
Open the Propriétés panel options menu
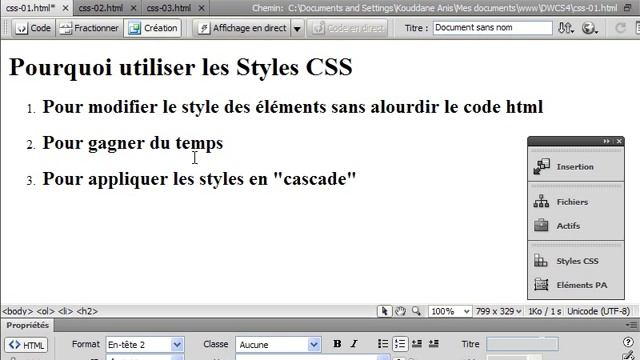point(631,325)
